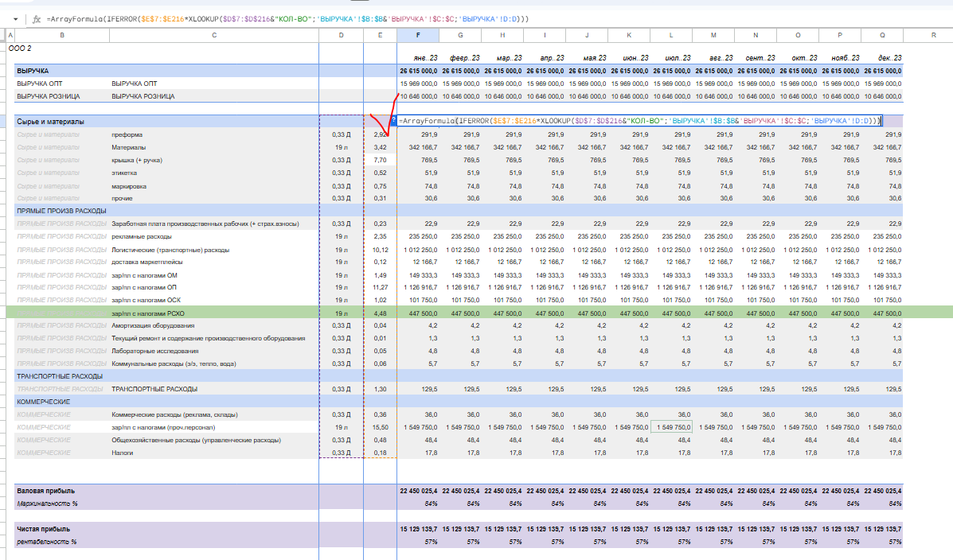This screenshot has width=953, height=560.
Task: Select the 'Маржинальность %' row label
Action: point(48,504)
